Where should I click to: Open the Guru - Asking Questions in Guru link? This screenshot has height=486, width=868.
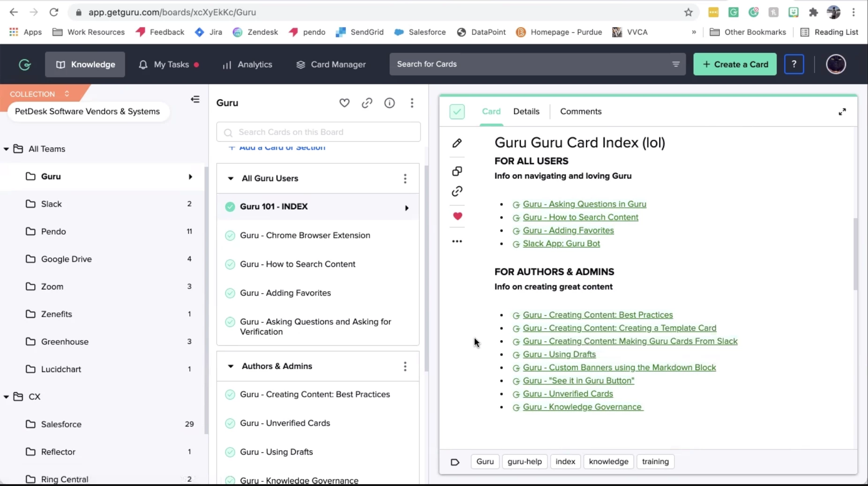[x=584, y=204]
